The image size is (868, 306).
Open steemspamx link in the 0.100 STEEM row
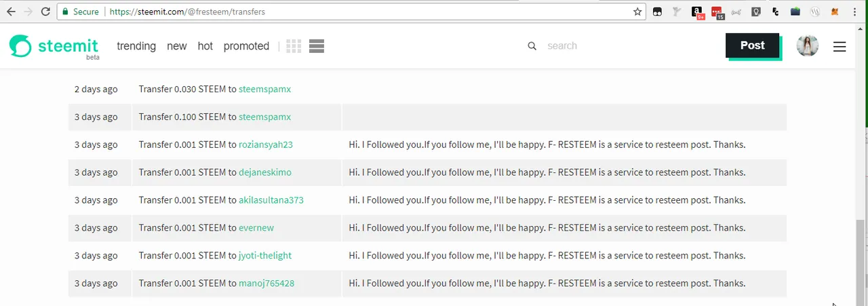(264, 117)
